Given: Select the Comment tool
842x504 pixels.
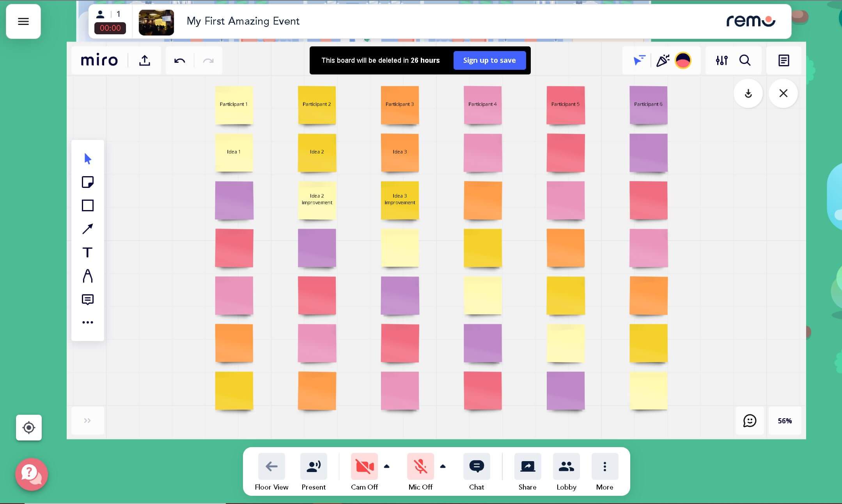Looking at the screenshot, I should (x=88, y=299).
